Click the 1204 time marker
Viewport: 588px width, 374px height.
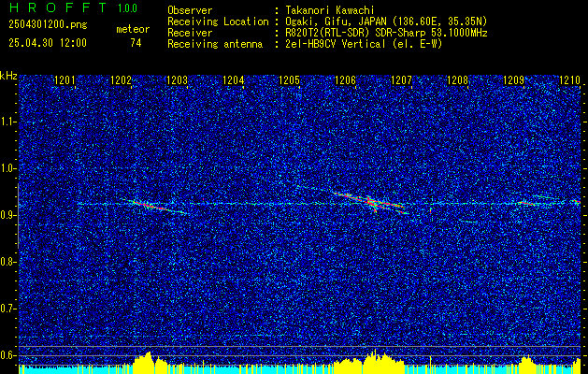(234, 80)
